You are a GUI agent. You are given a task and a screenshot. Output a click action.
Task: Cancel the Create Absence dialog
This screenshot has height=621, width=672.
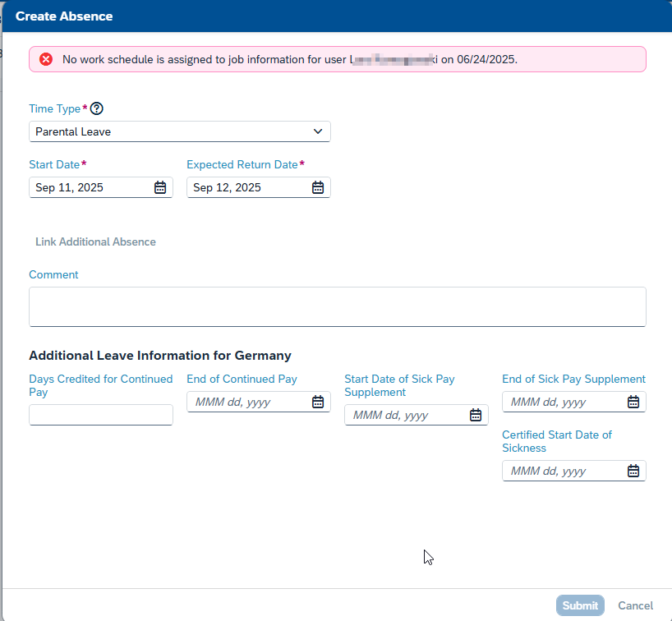(x=635, y=605)
